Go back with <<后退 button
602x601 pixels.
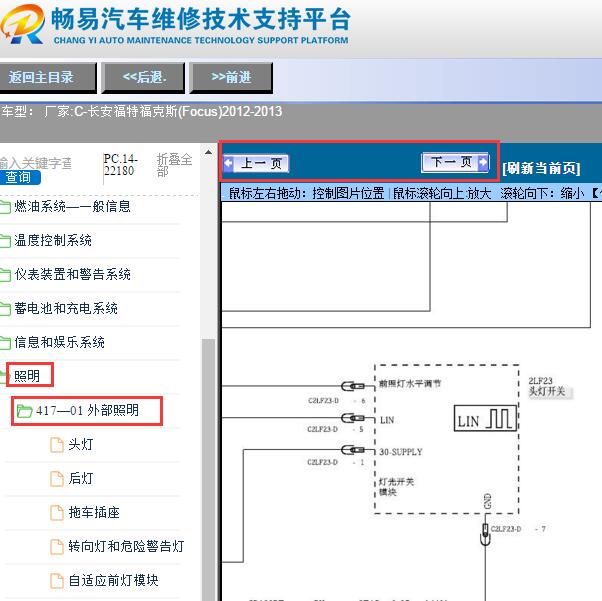coord(144,78)
